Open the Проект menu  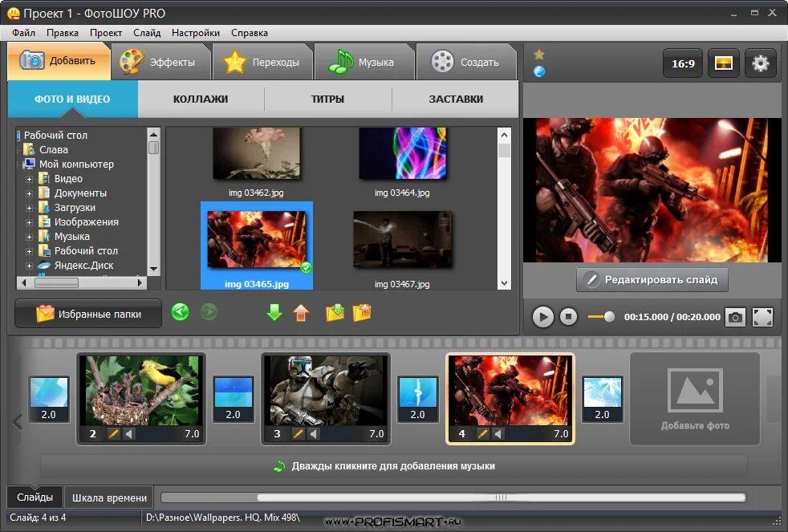[x=106, y=33]
